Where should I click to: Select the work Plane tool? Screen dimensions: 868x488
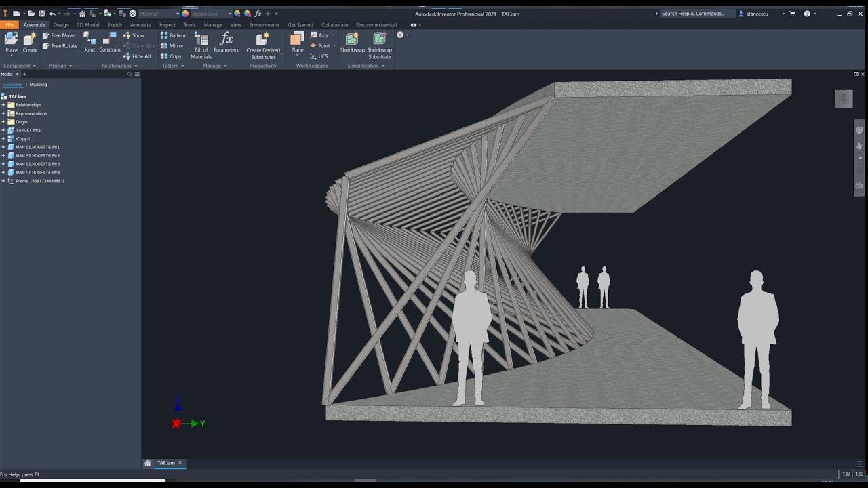coord(297,42)
